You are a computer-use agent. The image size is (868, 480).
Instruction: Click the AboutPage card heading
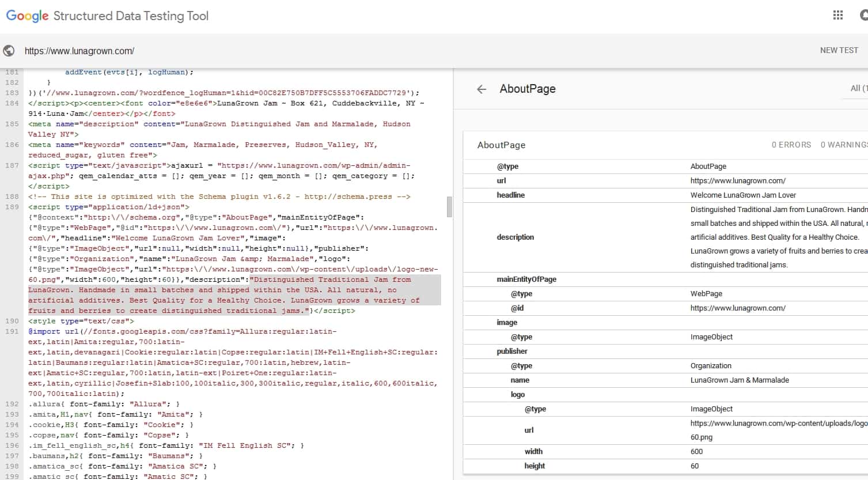pyautogui.click(x=501, y=145)
